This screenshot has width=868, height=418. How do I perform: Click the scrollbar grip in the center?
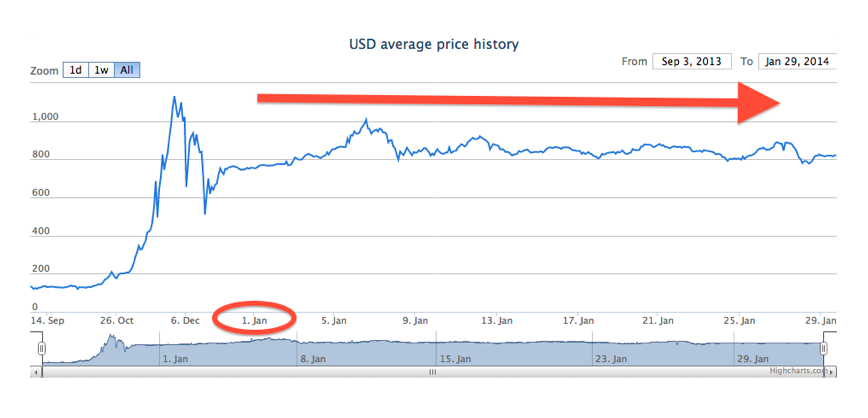pyautogui.click(x=433, y=372)
